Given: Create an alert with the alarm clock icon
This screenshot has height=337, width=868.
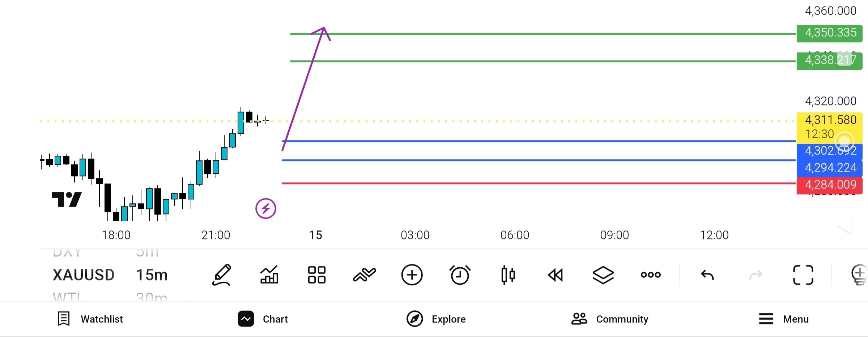Looking at the screenshot, I should [x=460, y=275].
